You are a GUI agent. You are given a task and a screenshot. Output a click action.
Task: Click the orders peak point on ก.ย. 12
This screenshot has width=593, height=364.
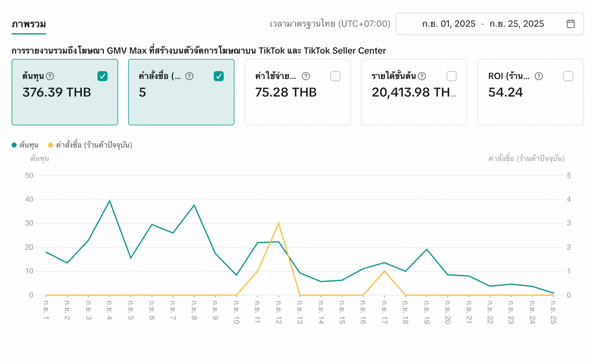(x=278, y=223)
